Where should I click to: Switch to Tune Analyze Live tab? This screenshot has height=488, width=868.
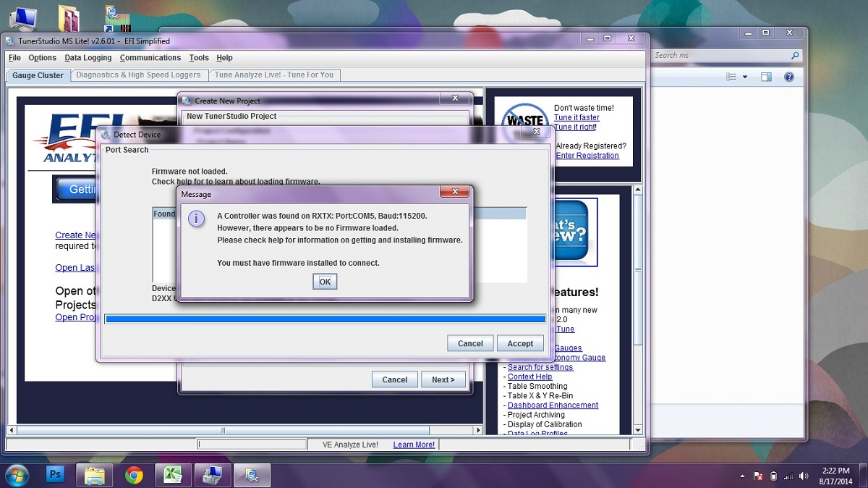274,75
